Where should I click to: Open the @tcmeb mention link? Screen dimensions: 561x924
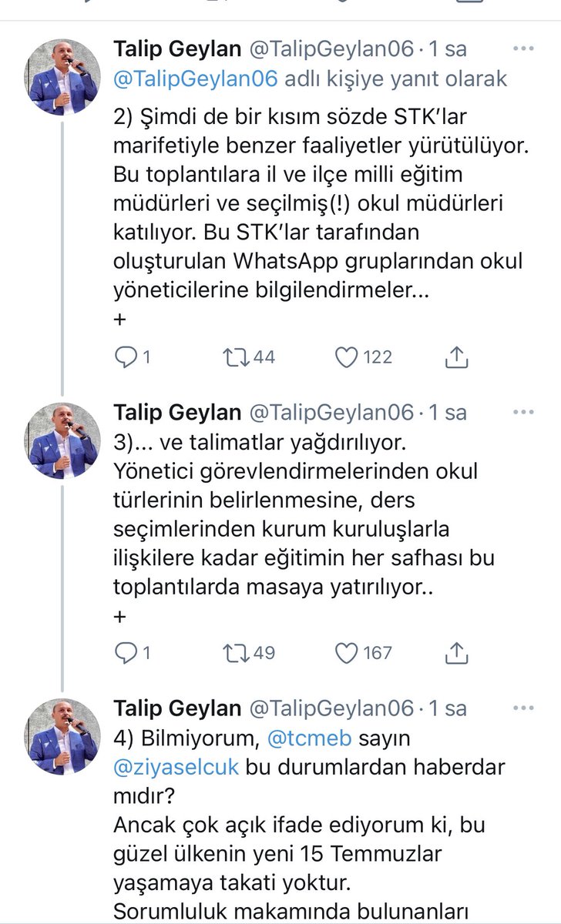309,738
